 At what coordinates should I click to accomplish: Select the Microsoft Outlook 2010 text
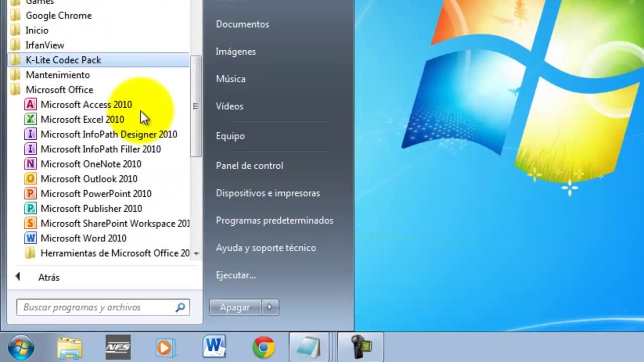(89, 179)
